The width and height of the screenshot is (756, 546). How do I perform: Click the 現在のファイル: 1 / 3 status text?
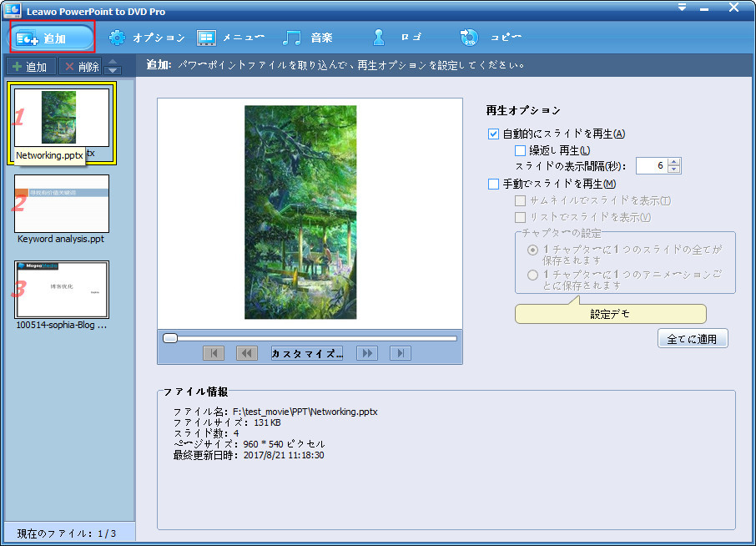point(67,533)
